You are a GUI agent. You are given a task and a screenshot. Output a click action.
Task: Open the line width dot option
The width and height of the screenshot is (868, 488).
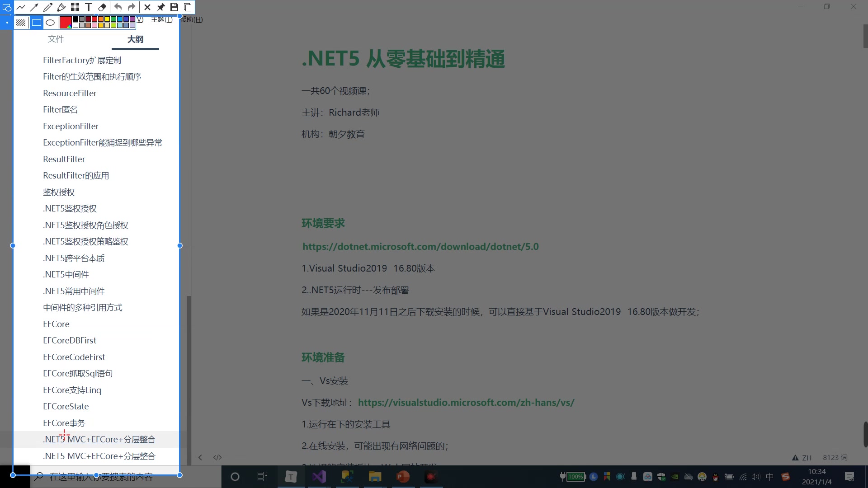pyautogui.click(x=7, y=22)
